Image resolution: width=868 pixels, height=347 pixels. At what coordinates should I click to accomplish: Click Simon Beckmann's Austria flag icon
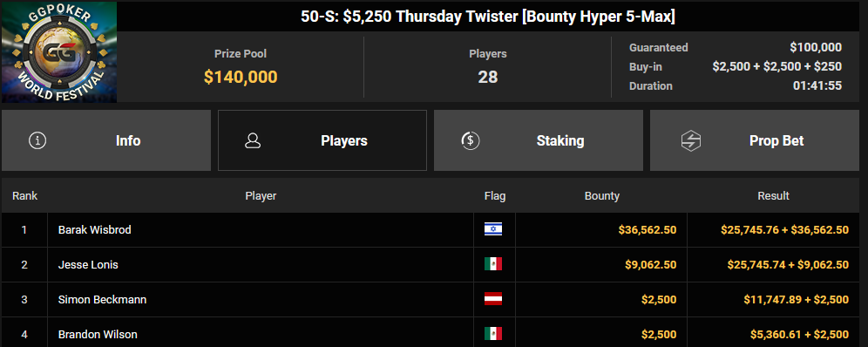(493, 299)
